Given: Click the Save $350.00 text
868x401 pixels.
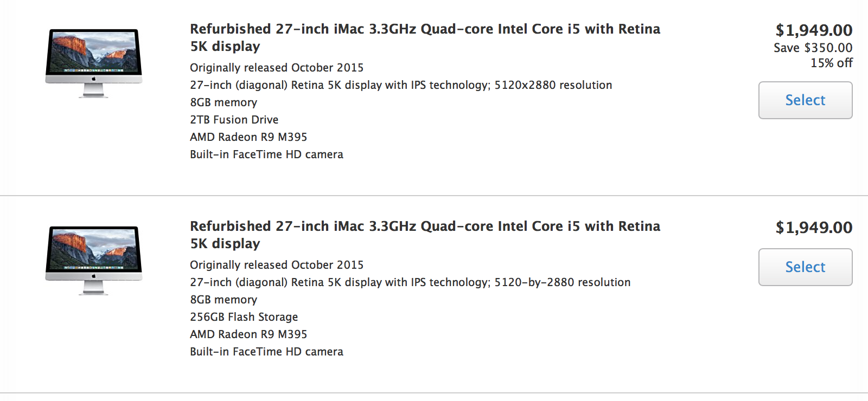Looking at the screenshot, I should (813, 48).
